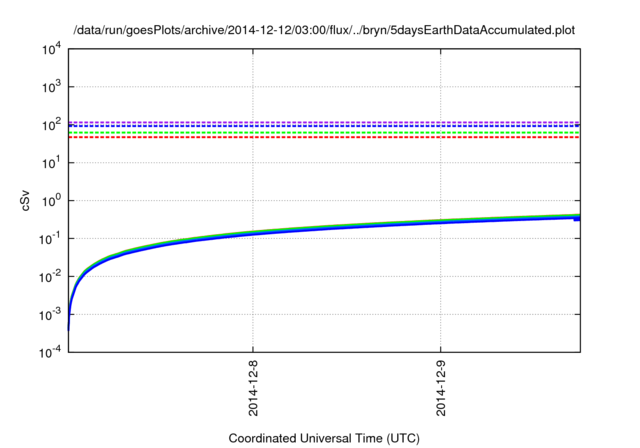Click the y-axis label 10^-3

pos(50,314)
